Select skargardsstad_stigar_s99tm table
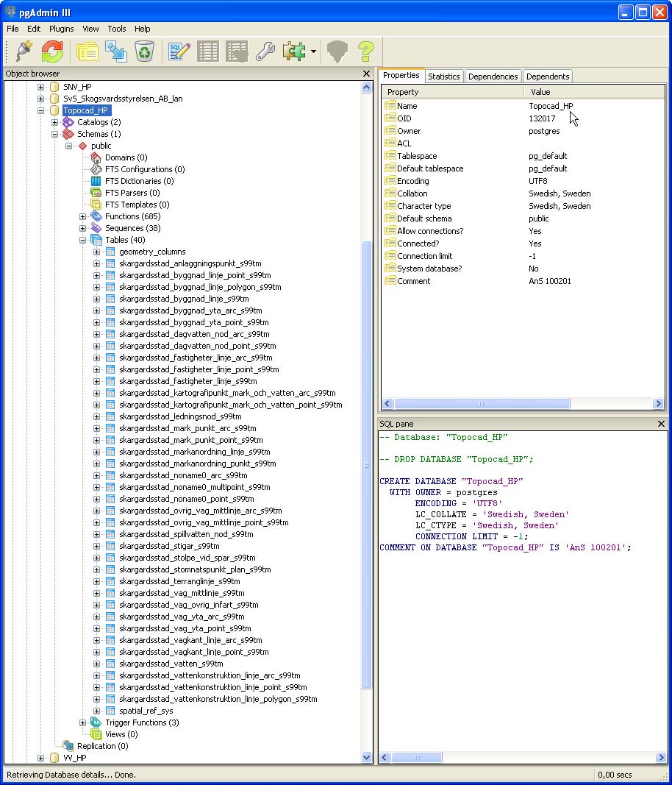672x785 pixels. coord(168,546)
